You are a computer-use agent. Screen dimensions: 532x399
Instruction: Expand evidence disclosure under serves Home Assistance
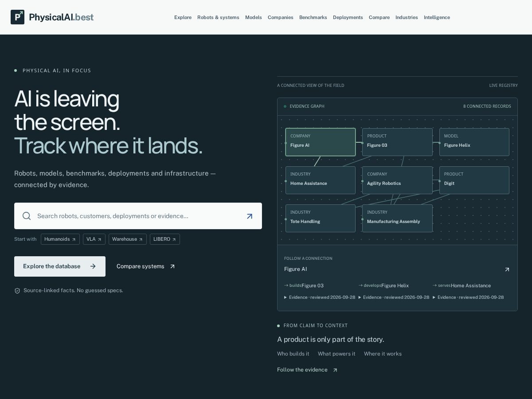pyautogui.click(x=468, y=297)
